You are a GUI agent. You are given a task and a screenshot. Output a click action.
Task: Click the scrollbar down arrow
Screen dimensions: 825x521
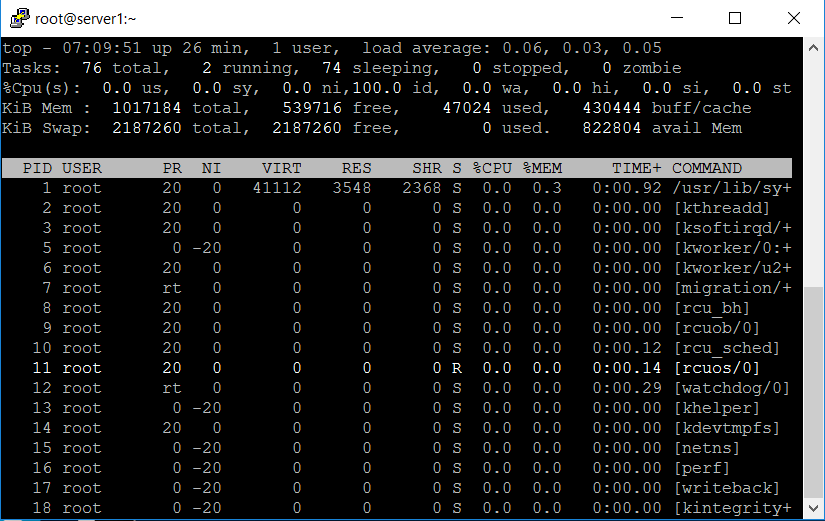click(x=813, y=508)
